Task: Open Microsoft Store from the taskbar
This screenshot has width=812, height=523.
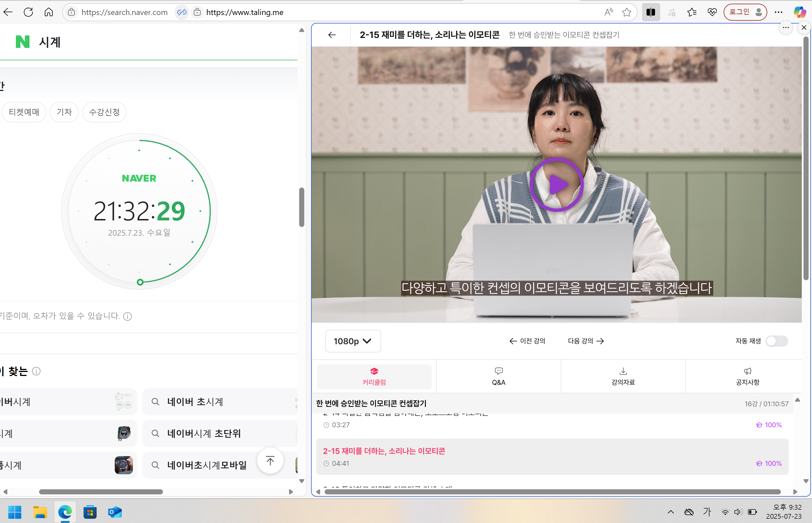Action: (90, 512)
